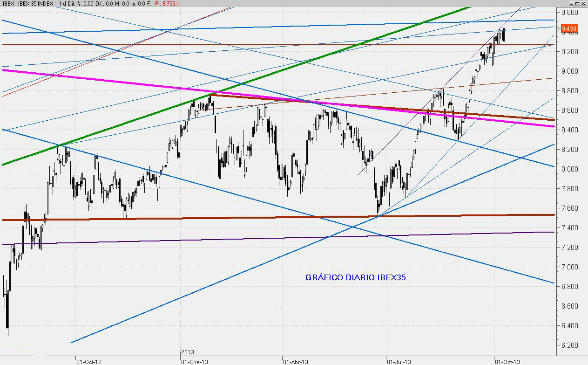Select the 1 d timeframe label

point(61,4)
